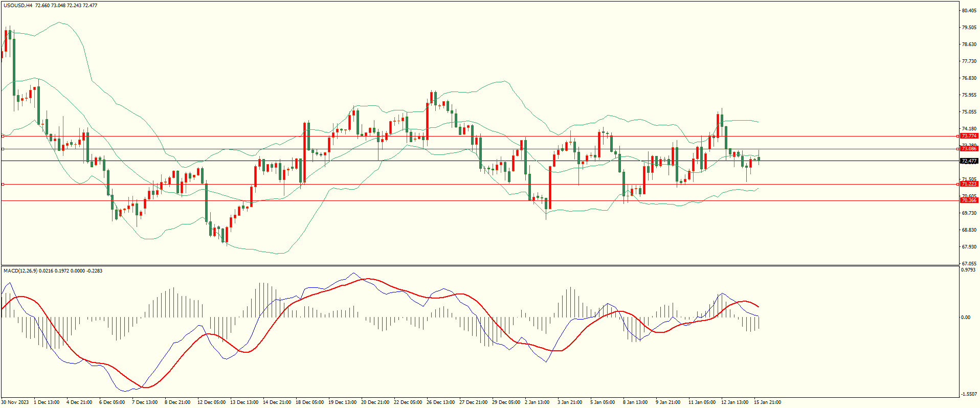Click the 15 Jan 21:00 time label
Screen dimensions: 980x408
coord(767,402)
